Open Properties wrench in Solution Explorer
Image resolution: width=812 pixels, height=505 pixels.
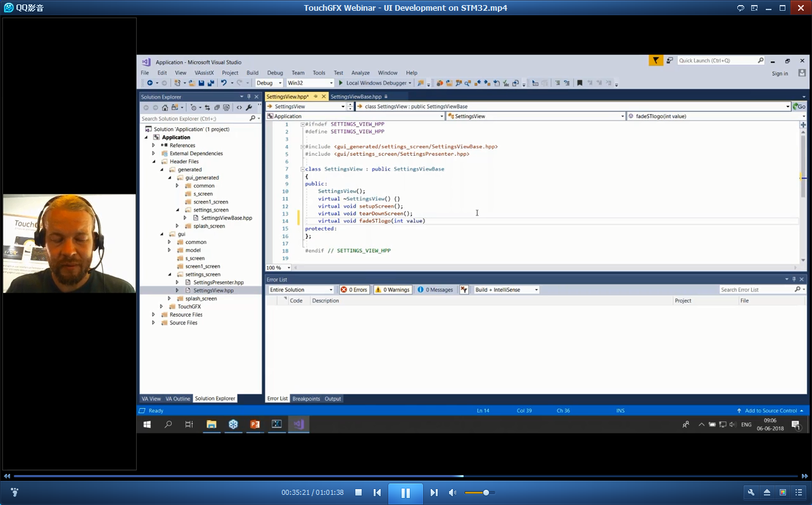tap(249, 108)
